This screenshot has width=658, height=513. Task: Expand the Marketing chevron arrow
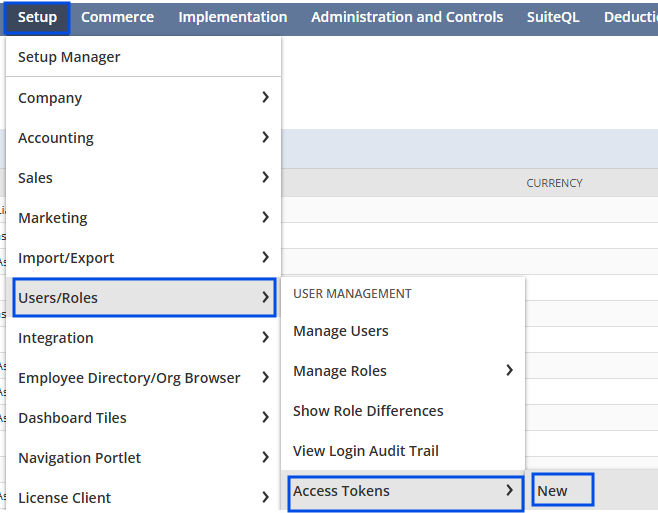click(265, 217)
